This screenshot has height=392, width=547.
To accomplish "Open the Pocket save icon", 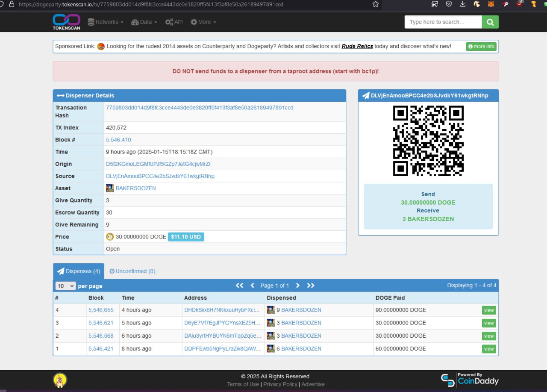I will 449,4.
